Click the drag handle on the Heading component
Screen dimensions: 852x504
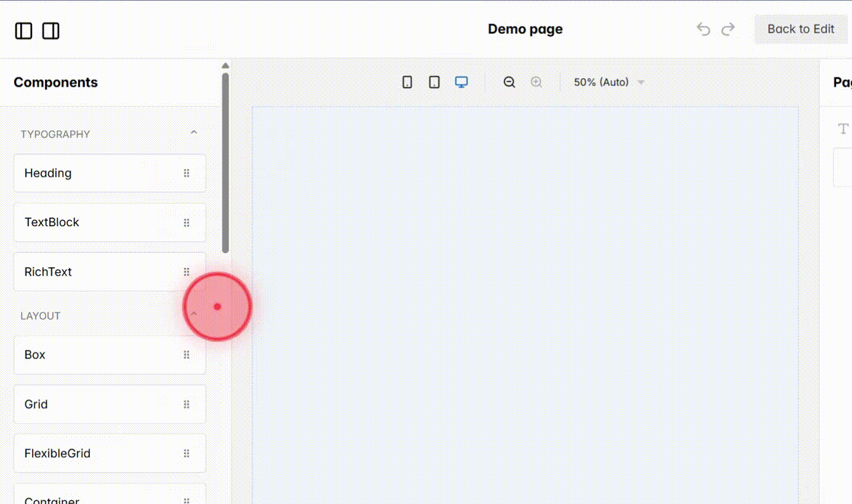[x=186, y=173]
